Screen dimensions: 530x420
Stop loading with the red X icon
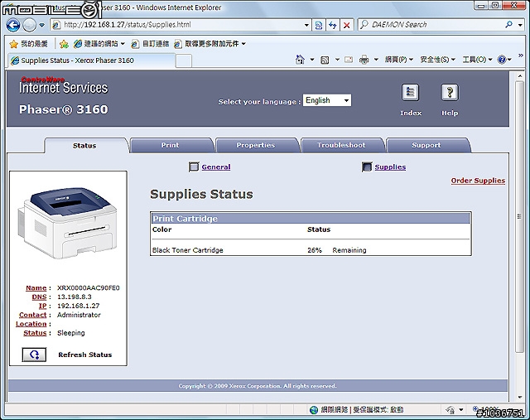point(346,25)
